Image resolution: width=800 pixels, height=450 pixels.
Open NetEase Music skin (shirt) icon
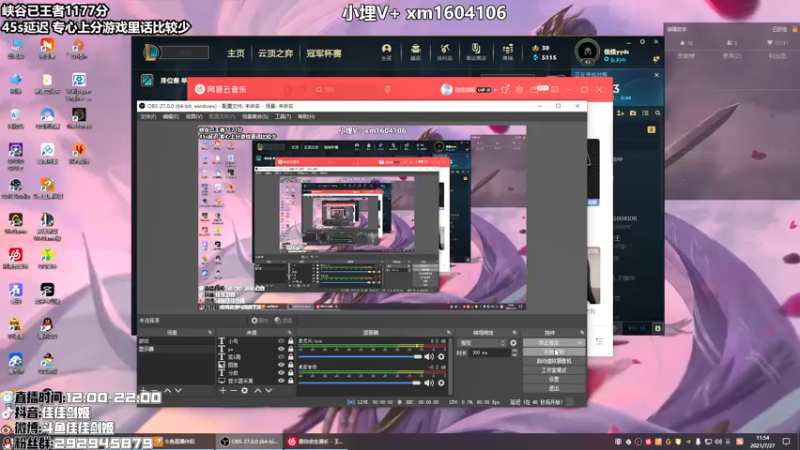point(505,89)
